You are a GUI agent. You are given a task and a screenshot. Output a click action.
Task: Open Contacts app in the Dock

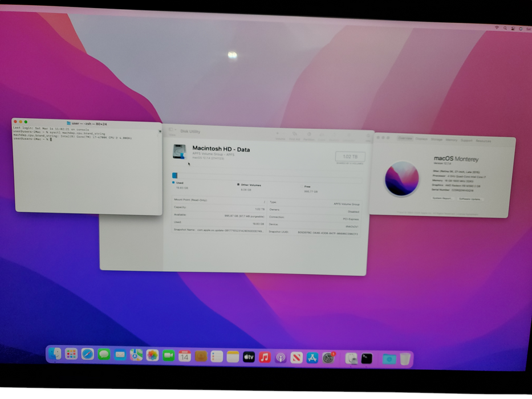point(201,356)
